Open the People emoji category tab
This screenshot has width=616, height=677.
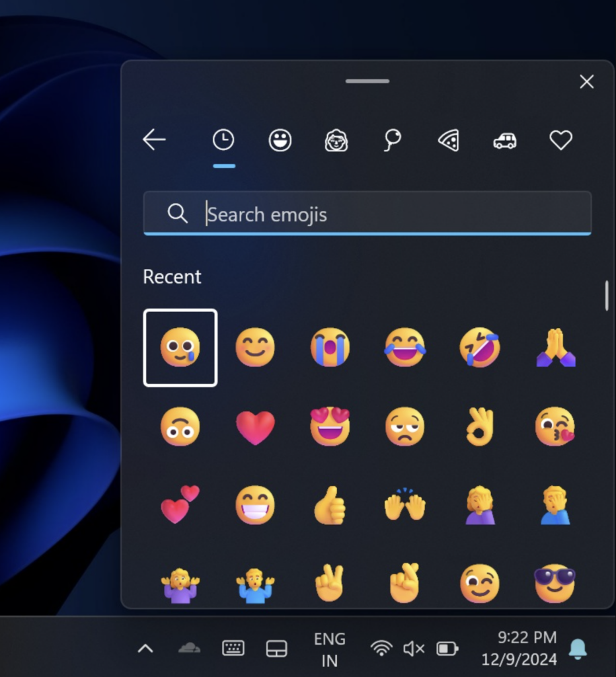(336, 140)
